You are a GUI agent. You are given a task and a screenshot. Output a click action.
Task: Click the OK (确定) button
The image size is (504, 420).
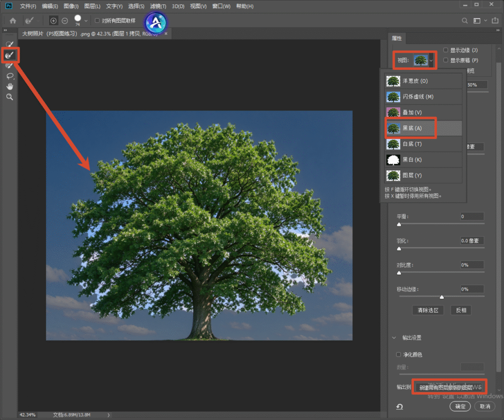tap(460, 407)
